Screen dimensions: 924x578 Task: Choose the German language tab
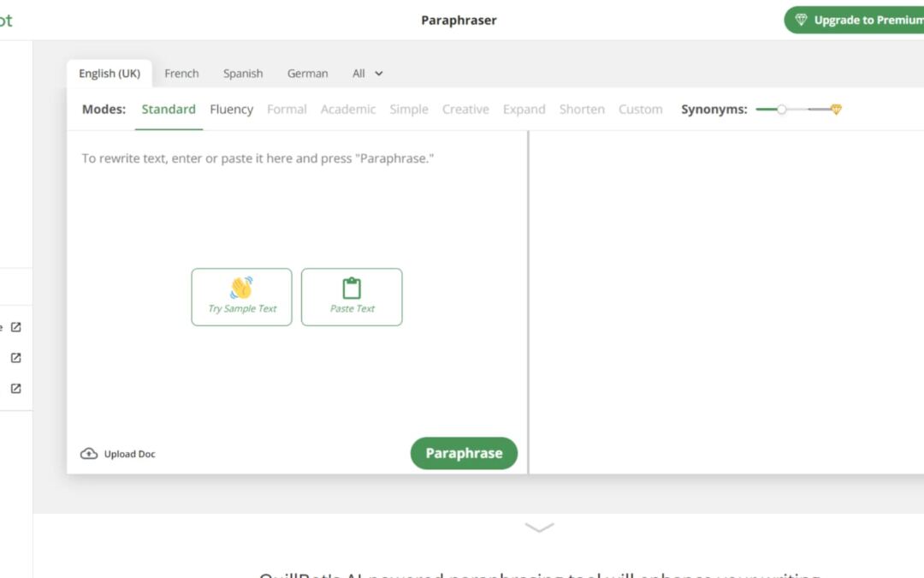click(x=307, y=74)
